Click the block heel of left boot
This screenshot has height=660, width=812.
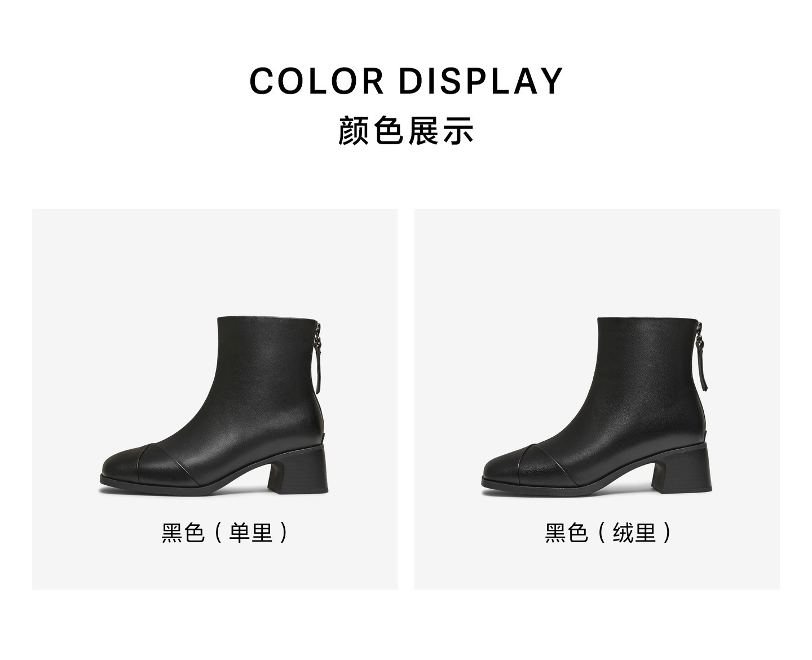pyautogui.click(x=299, y=471)
